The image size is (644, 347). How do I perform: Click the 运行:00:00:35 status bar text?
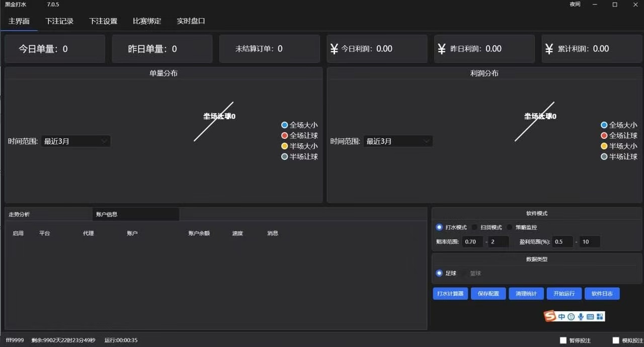click(x=121, y=340)
